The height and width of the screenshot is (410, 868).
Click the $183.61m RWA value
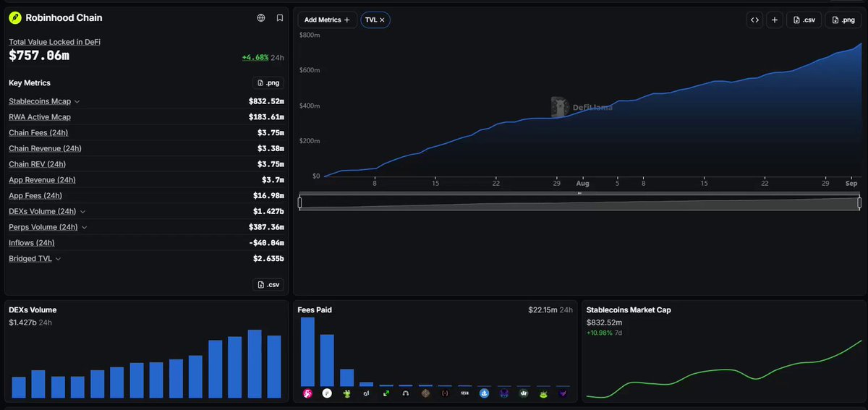click(266, 117)
